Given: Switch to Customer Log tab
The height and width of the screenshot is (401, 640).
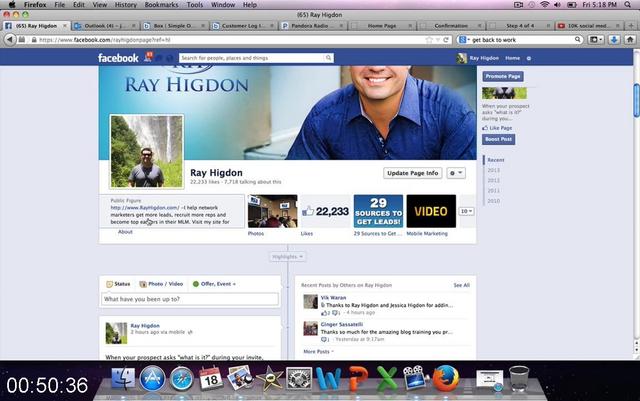Looking at the screenshot, I should (244, 26).
